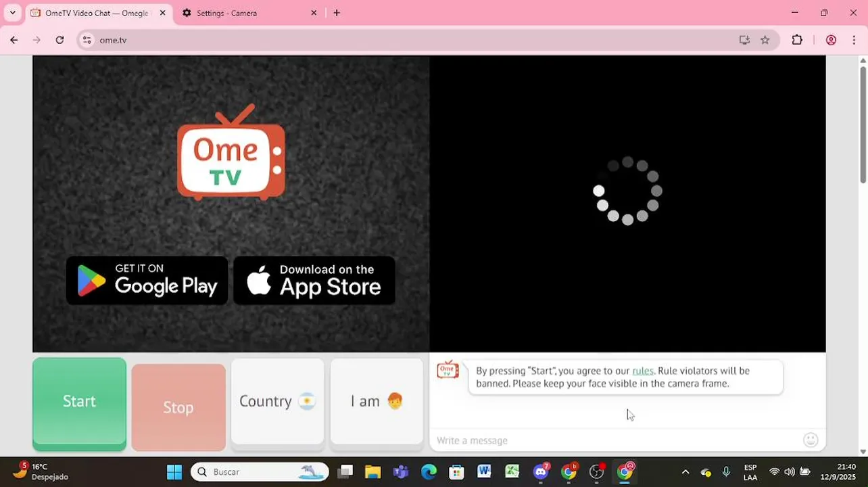The width and height of the screenshot is (868, 487).
Task: Open Excel from the taskbar
Action: click(512, 471)
